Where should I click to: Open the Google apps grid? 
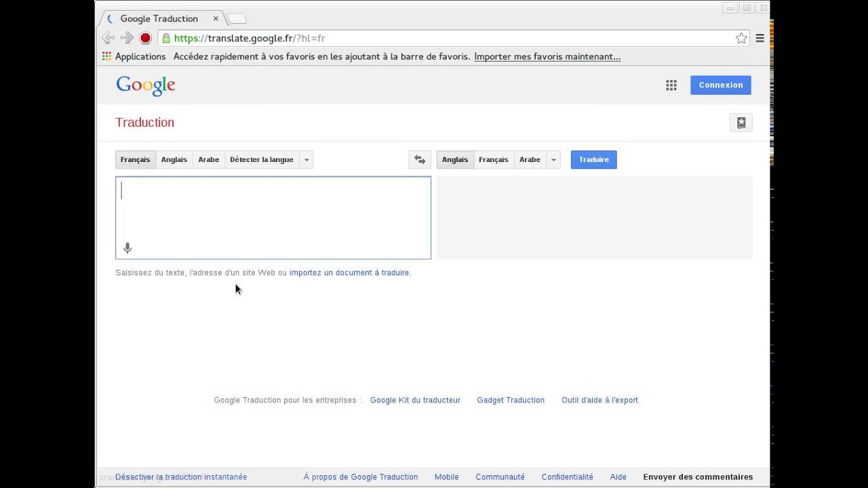[x=671, y=85]
